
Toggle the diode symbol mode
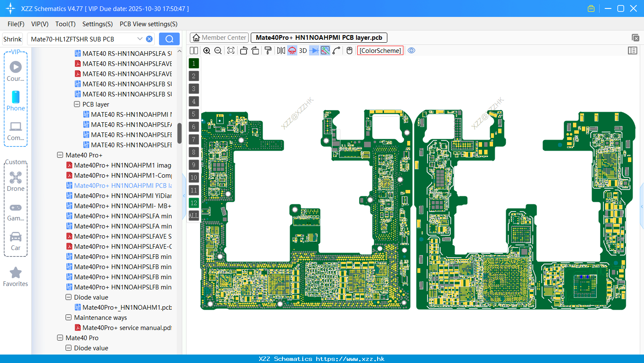(x=314, y=51)
